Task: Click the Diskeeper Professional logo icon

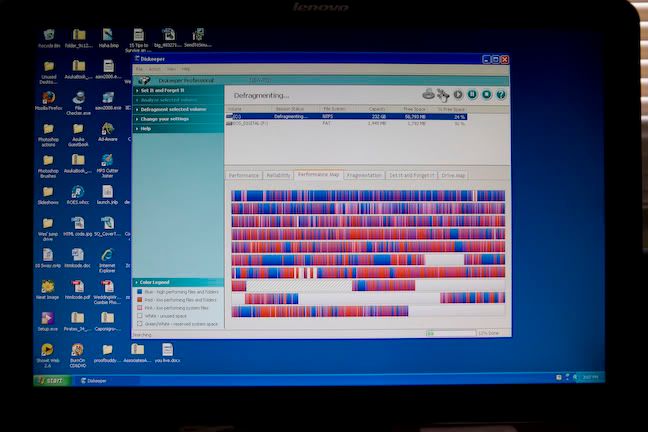Action: pyautogui.click(x=144, y=80)
